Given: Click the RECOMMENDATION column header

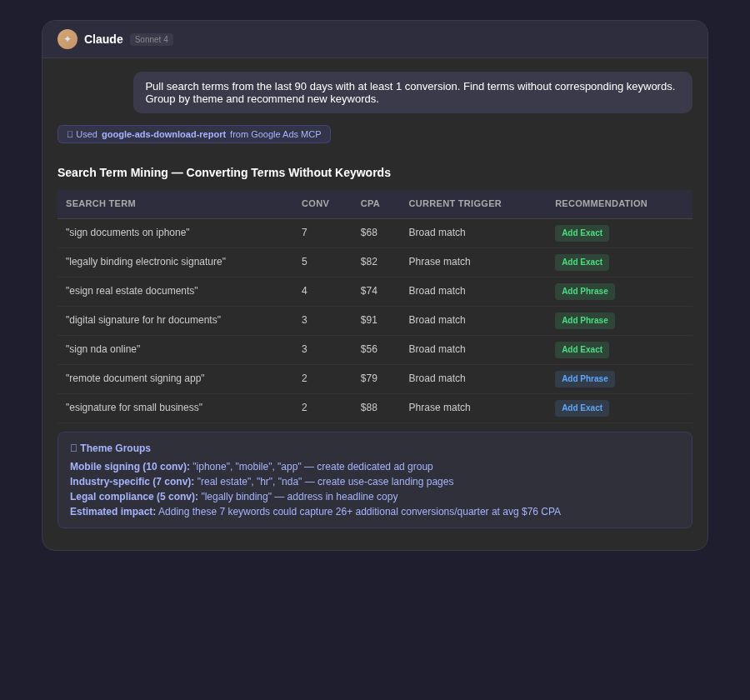Looking at the screenshot, I should 601,203.
